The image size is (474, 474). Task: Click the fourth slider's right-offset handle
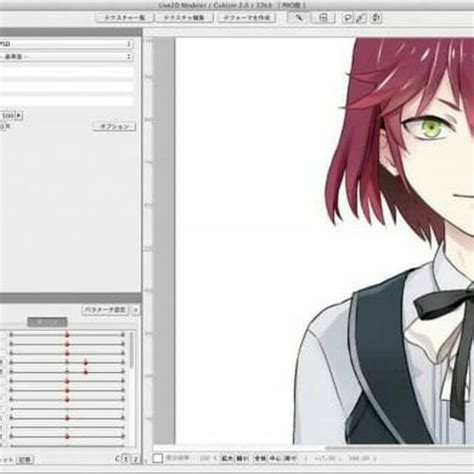[86, 362]
